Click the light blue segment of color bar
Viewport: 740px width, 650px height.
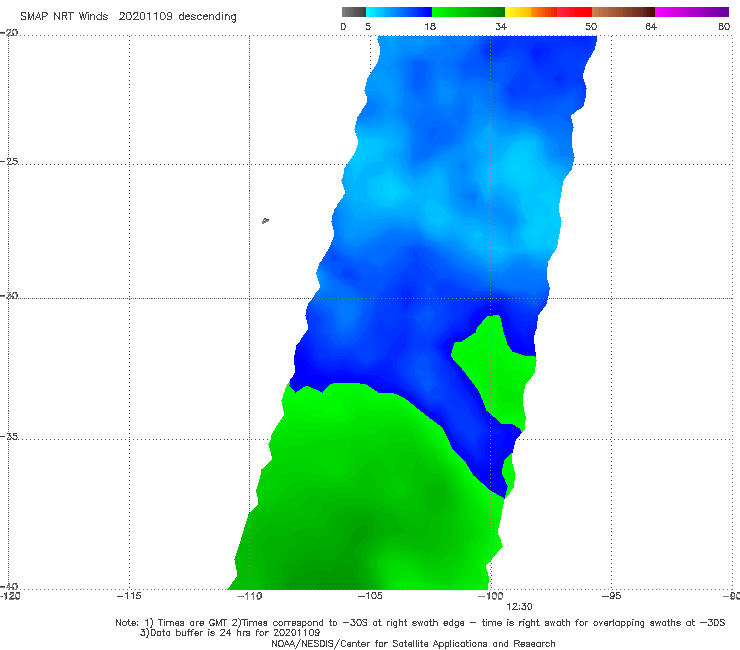pyautogui.click(x=399, y=12)
